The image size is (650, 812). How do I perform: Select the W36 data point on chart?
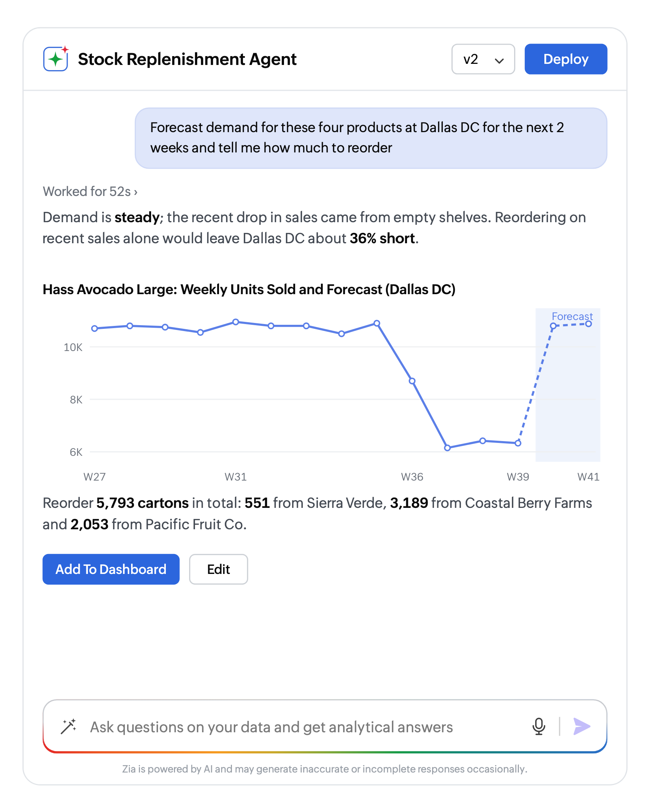pos(412,381)
